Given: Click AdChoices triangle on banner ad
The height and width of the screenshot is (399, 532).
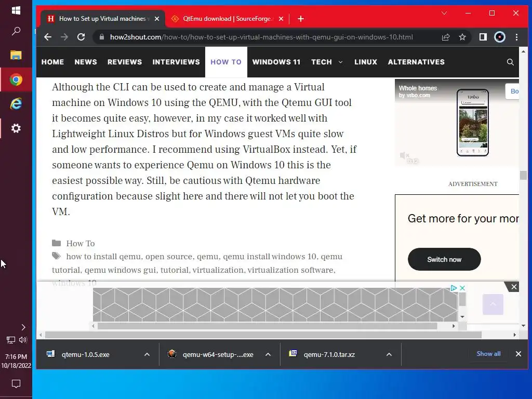Looking at the screenshot, I should (454, 288).
